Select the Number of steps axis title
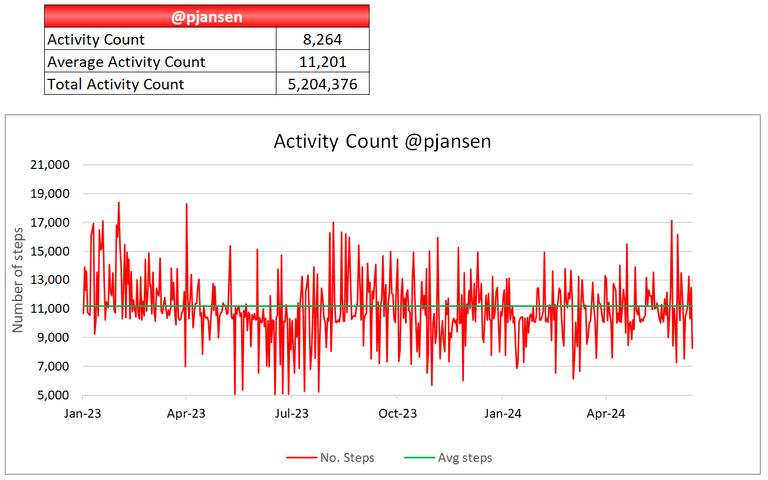Viewport: 768px width, 480px height. pos(18,280)
